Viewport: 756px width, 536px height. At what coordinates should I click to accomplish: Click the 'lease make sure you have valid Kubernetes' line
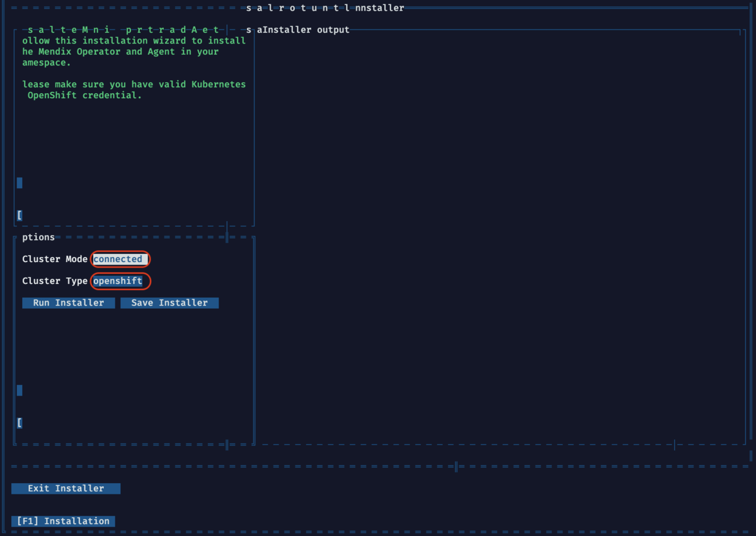pos(134,84)
